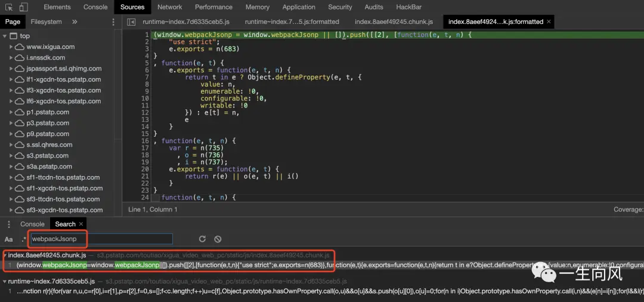Click line number 20 in the gutter
The height and width of the screenshot is (302, 644).
[145, 170]
